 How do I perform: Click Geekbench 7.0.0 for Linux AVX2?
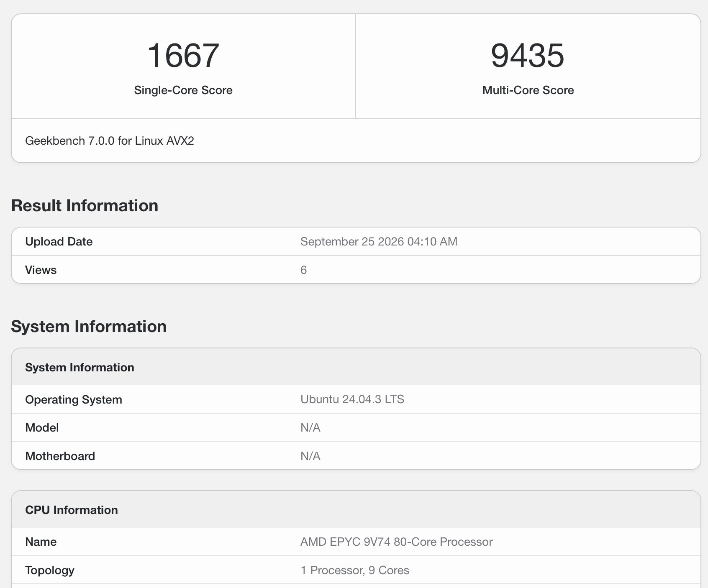[x=110, y=141]
